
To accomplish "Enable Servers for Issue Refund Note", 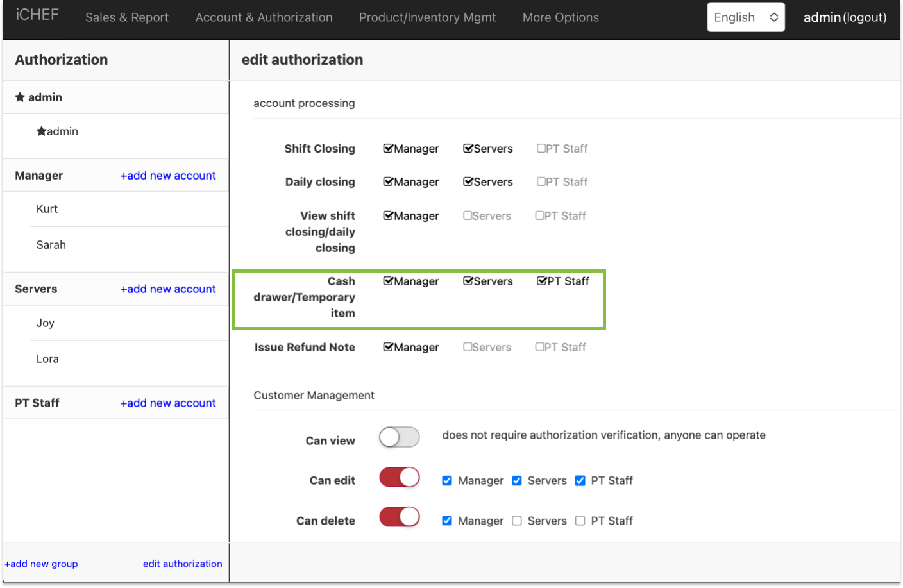I will (x=468, y=347).
